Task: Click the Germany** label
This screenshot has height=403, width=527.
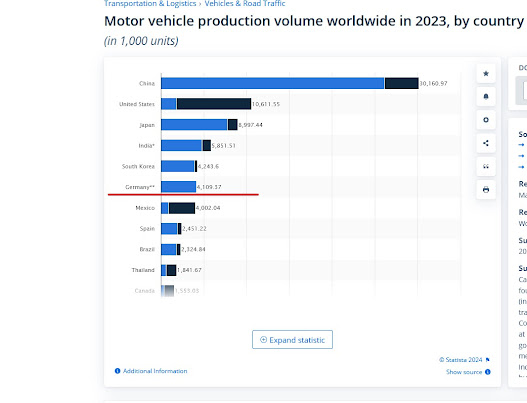Action: click(x=140, y=187)
